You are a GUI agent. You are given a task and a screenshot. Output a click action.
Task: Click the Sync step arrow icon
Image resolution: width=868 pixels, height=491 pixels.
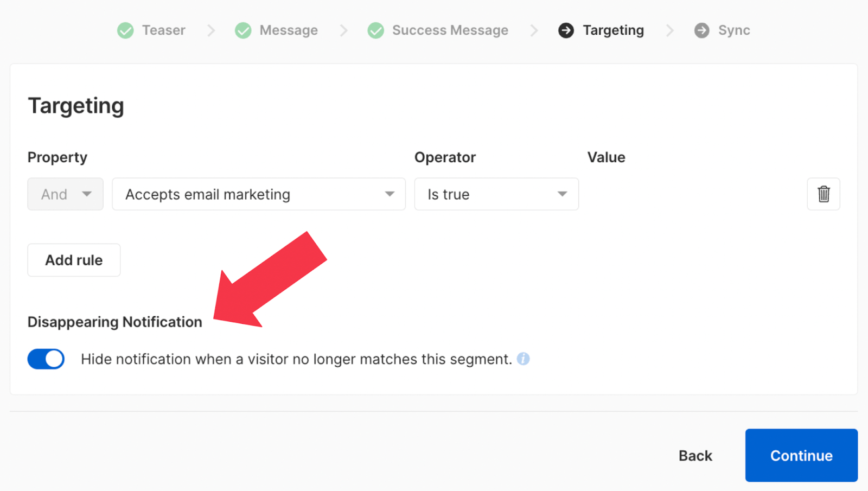coord(701,30)
